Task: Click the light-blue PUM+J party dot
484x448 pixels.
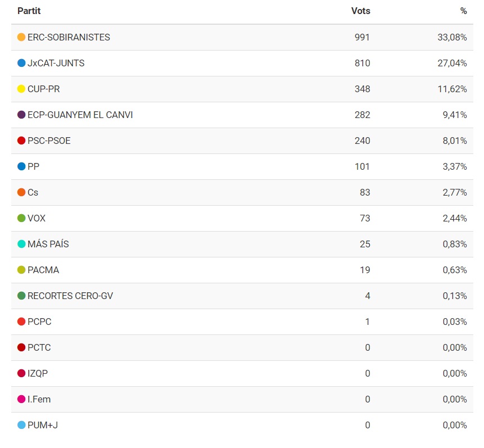Action: point(21,425)
